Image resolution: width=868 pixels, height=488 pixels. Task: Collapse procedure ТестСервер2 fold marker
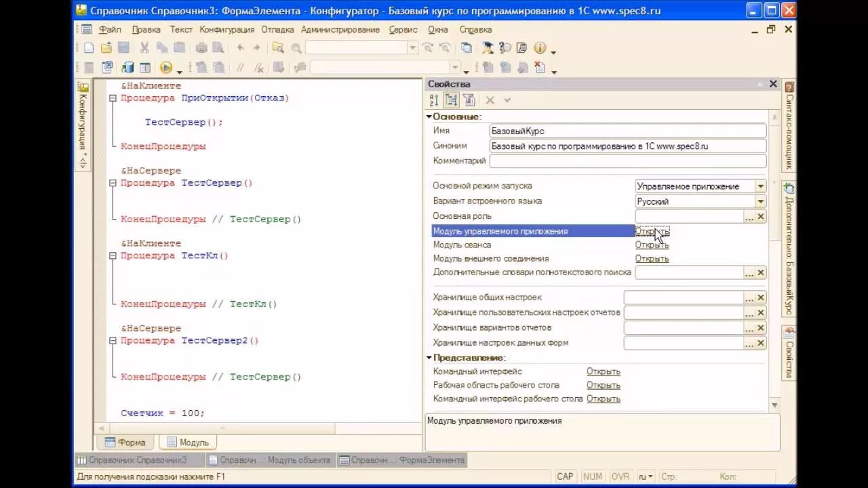113,341
